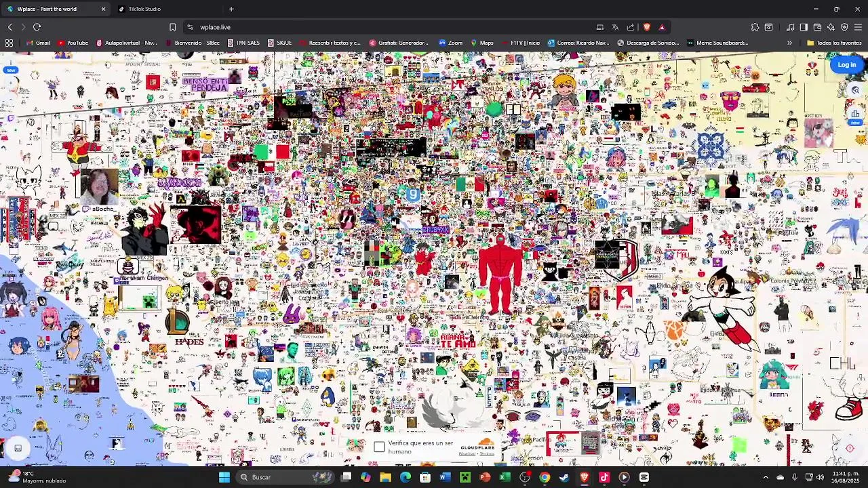Screen dimensions: 868x488
Task: Click the cast/screen icon in address bar
Action: 599,27
